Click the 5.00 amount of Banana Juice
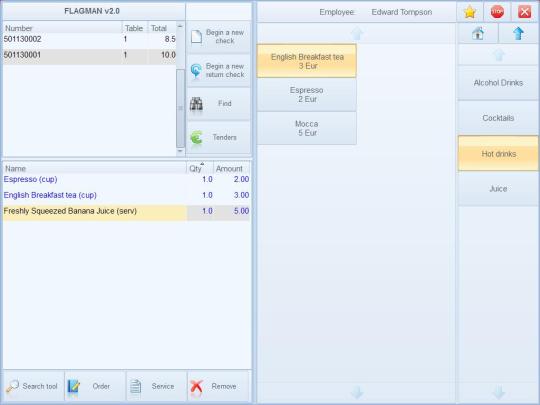This screenshot has width=540, height=405. [x=241, y=211]
